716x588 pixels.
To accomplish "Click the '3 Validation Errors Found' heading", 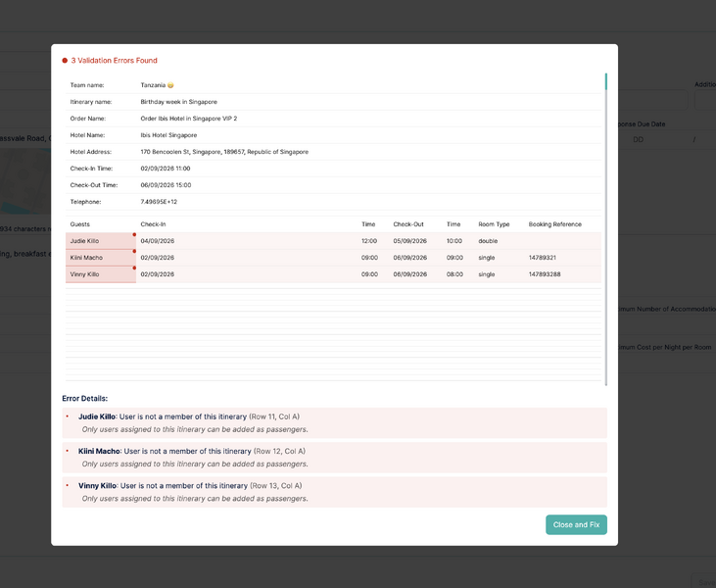I will (x=115, y=61).
